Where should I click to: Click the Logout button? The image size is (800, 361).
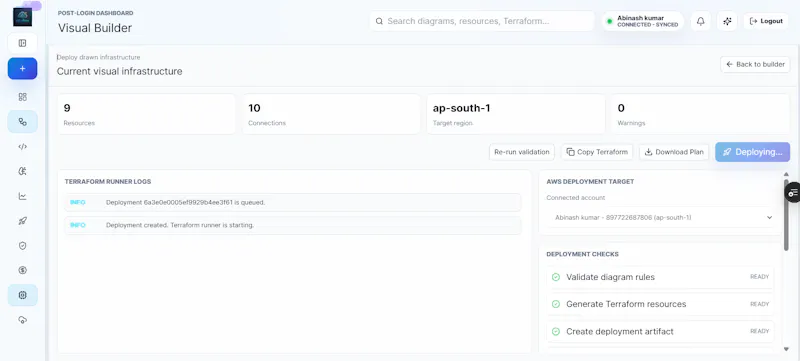click(x=766, y=21)
